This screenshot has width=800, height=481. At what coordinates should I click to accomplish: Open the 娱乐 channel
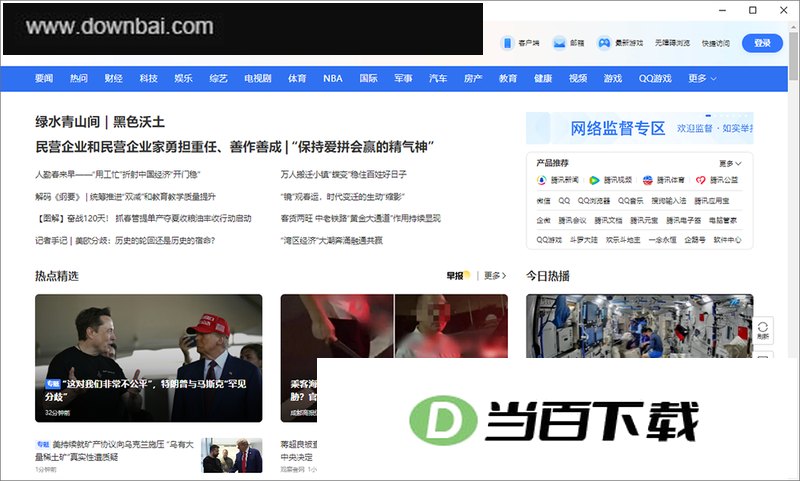pos(183,79)
